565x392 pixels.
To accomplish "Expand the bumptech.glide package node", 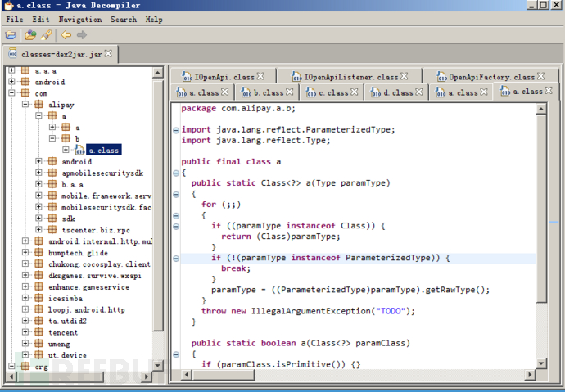I will click(25, 252).
